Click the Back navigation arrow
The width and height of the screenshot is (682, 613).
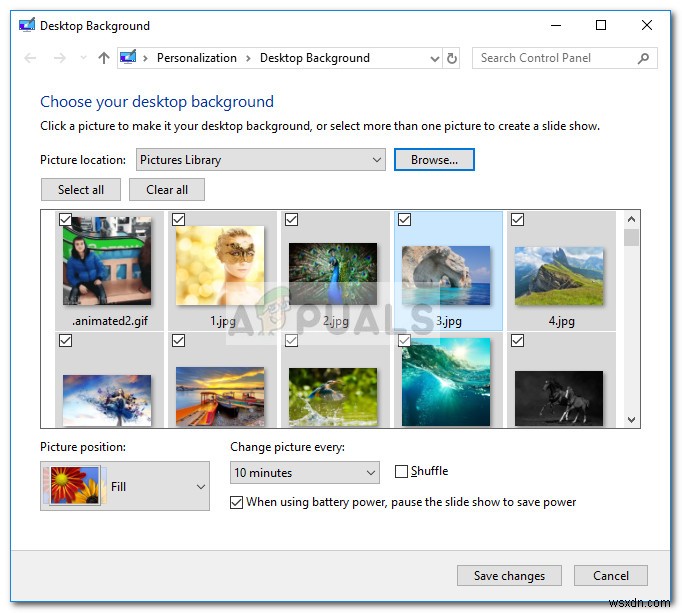tap(30, 59)
